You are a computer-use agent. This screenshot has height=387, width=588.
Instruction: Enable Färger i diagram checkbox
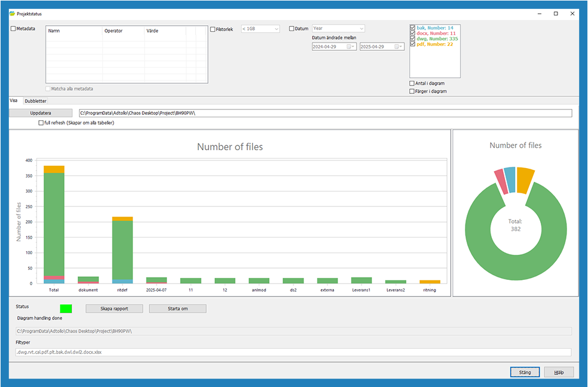coord(412,91)
